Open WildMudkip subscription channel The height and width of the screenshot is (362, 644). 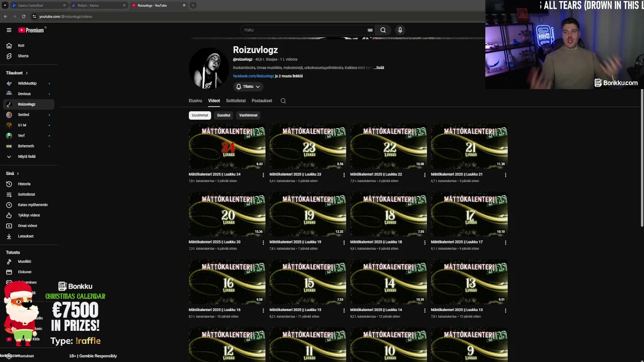[x=29, y=83]
